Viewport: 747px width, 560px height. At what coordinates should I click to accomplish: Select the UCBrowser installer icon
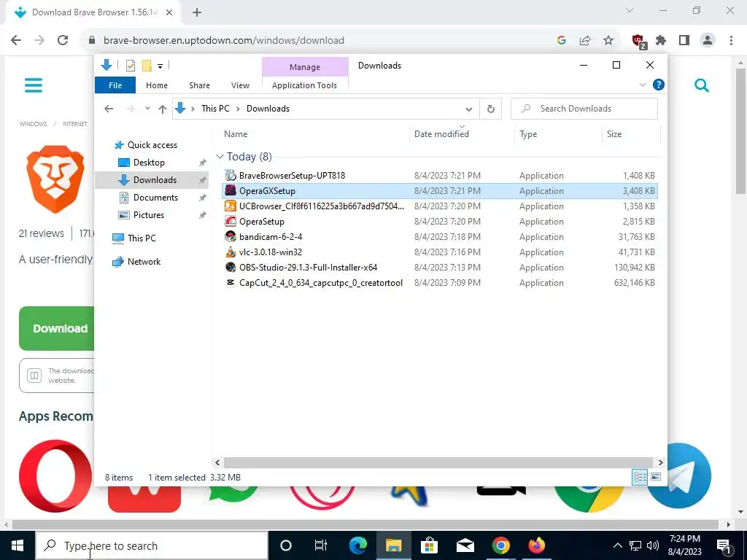231,206
